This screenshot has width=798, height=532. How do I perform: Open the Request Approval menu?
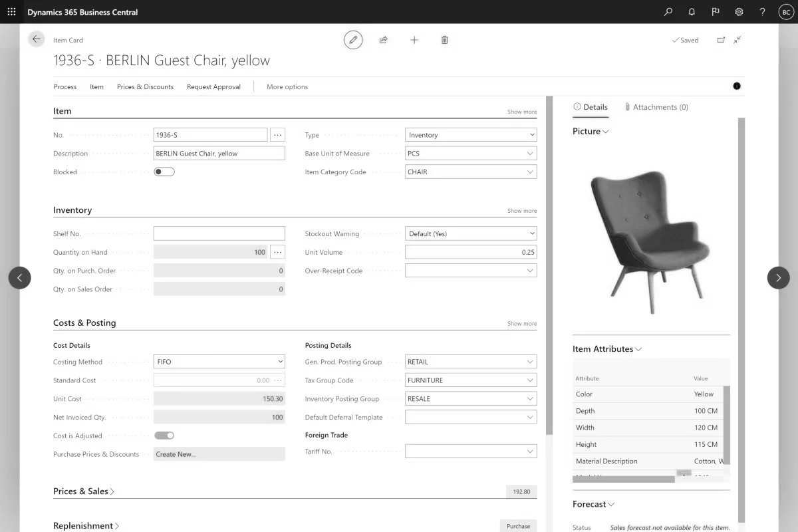[213, 86]
